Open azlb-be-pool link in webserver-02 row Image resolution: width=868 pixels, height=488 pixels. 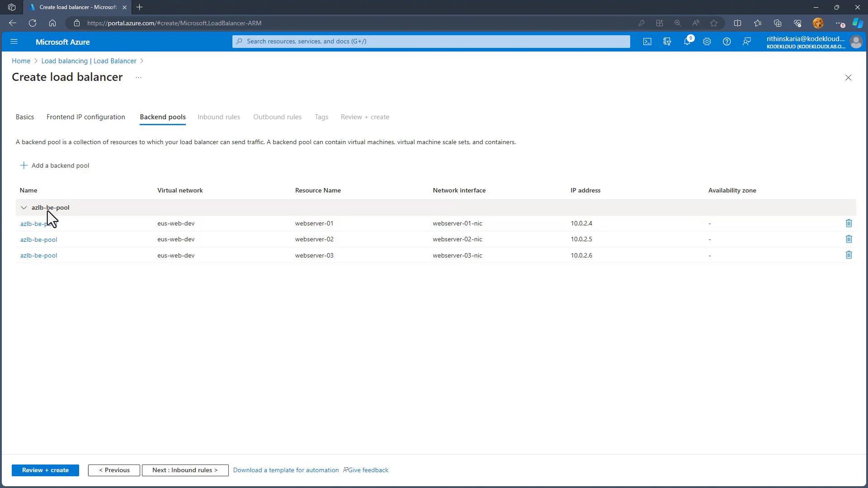pyautogui.click(x=38, y=239)
